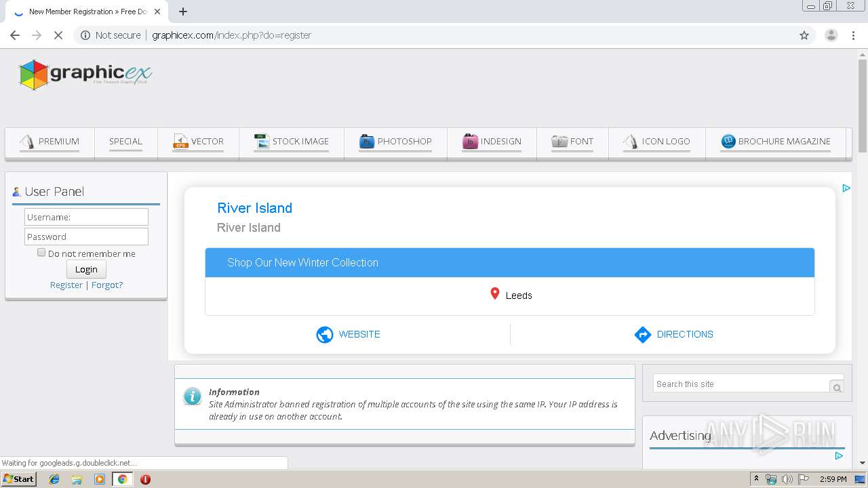
Task: Open the PREMIUM menu item
Action: point(50,142)
